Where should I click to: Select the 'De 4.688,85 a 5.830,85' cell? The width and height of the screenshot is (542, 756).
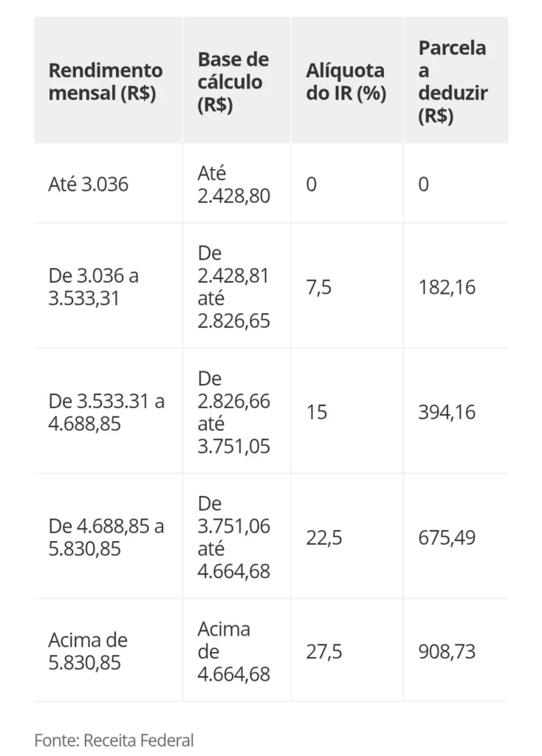pyautogui.click(x=106, y=537)
